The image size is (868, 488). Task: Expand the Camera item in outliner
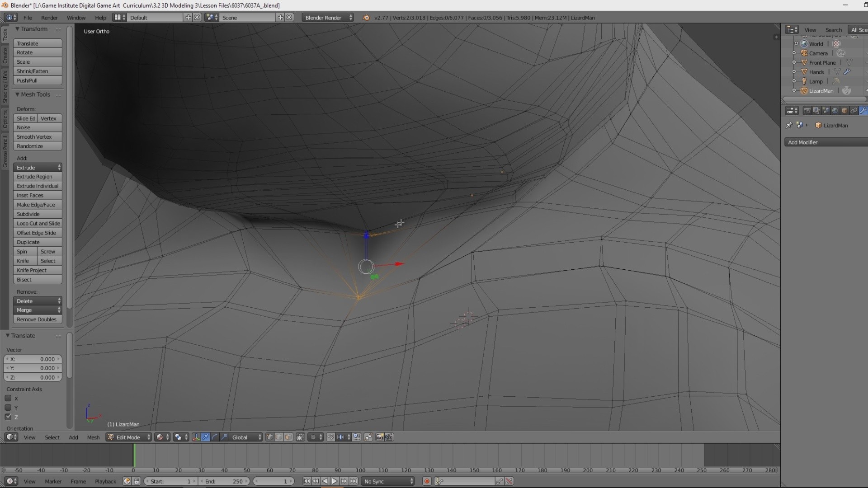[x=794, y=53]
